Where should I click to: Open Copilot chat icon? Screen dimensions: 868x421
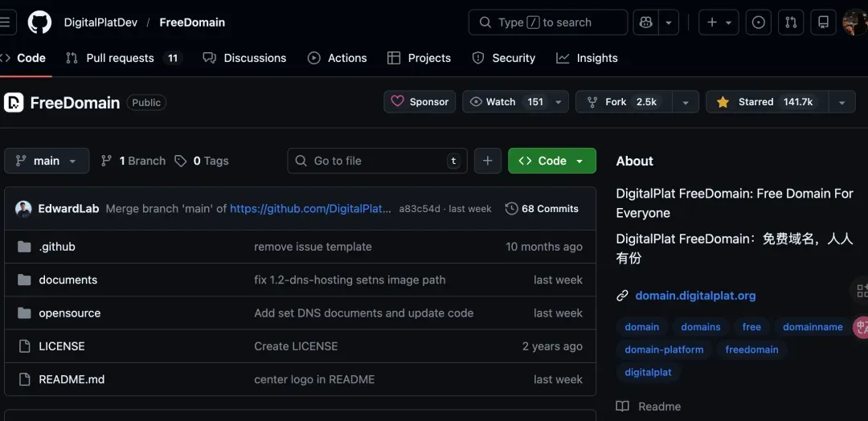pyautogui.click(x=645, y=22)
